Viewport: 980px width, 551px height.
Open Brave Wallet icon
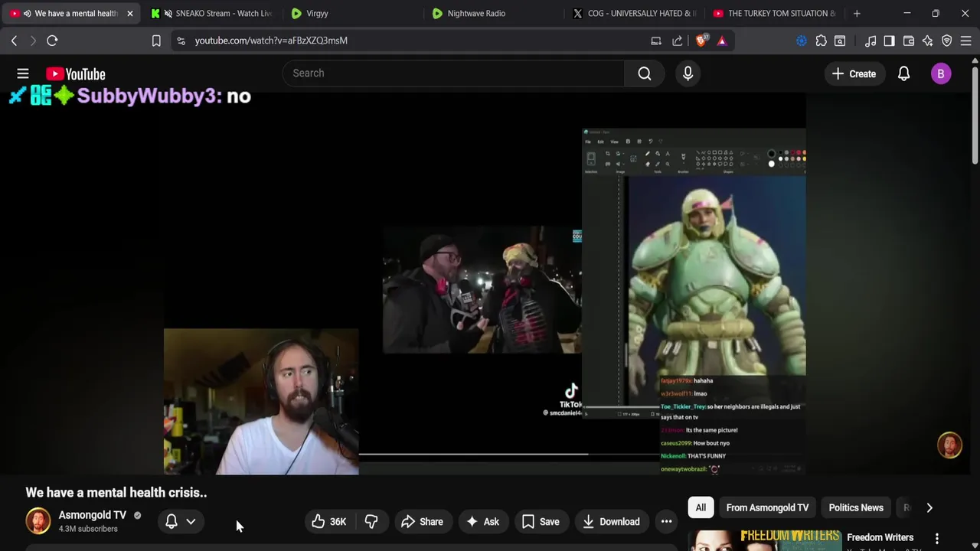909,41
